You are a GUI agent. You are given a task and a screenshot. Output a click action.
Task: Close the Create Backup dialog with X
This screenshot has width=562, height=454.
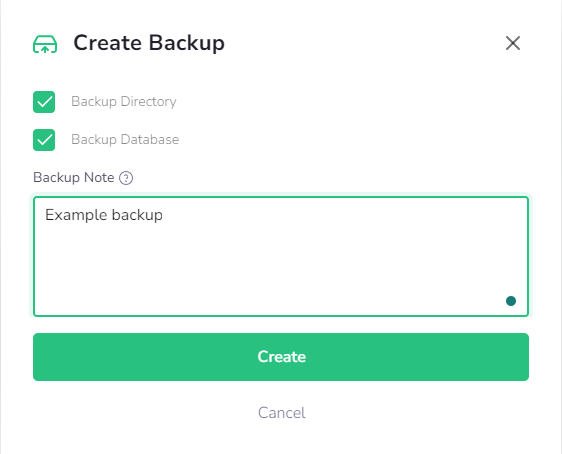(513, 43)
